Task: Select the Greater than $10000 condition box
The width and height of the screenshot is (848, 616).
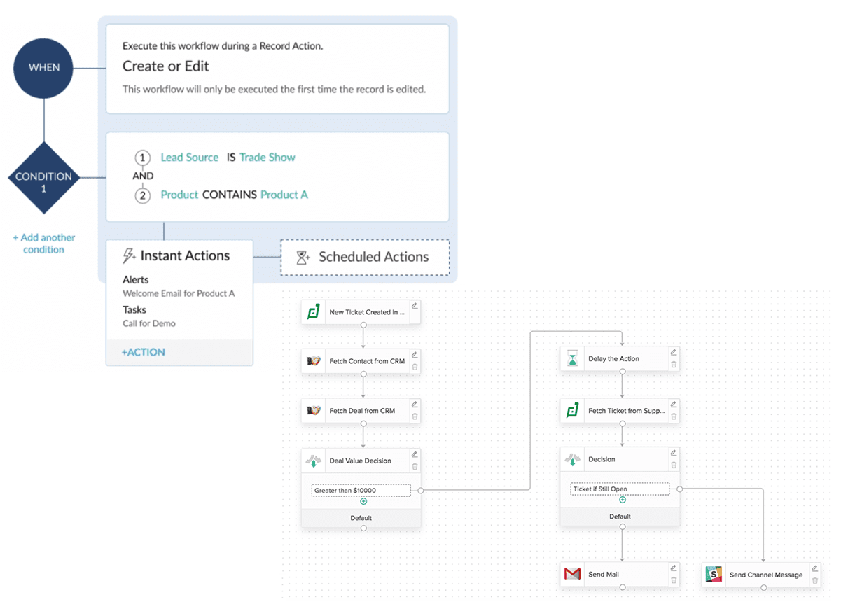Action: coord(361,491)
